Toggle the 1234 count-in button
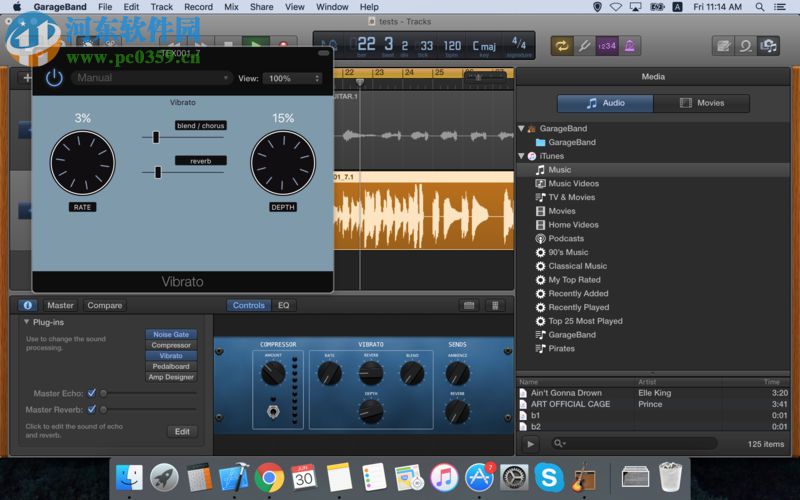 pyautogui.click(x=607, y=46)
